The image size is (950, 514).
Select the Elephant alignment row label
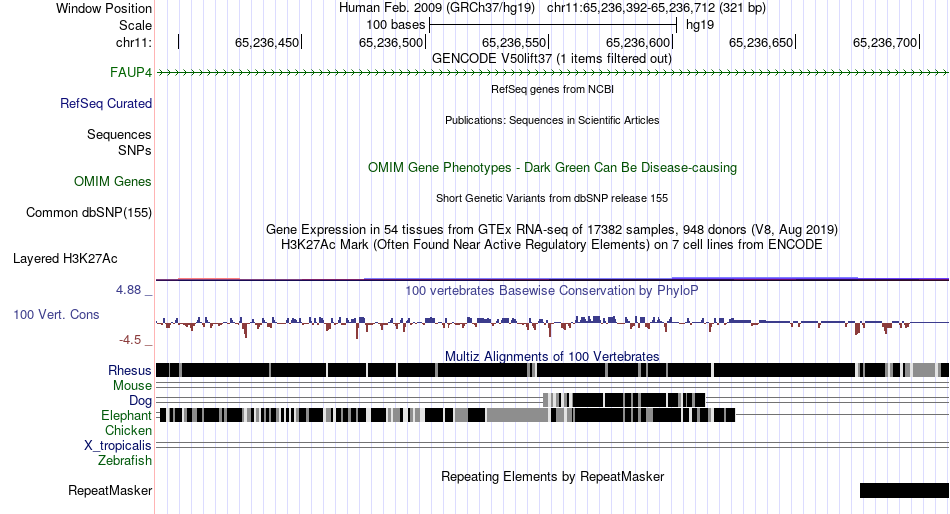[x=126, y=416]
